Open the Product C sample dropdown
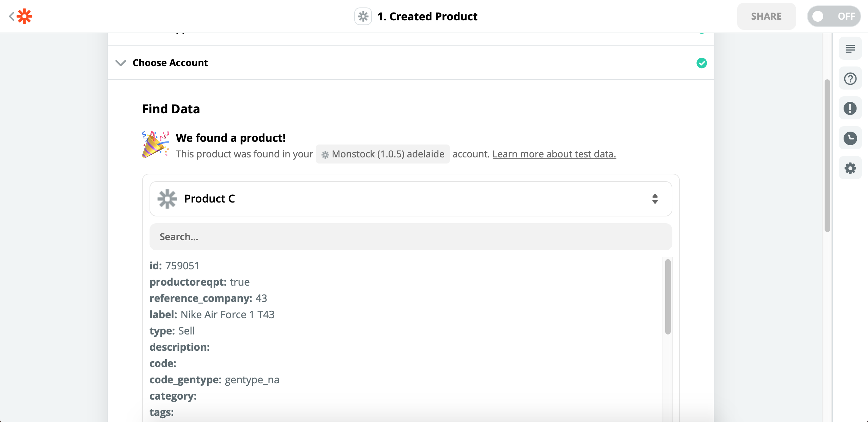868x422 pixels. pyautogui.click(x=411, y=199)
